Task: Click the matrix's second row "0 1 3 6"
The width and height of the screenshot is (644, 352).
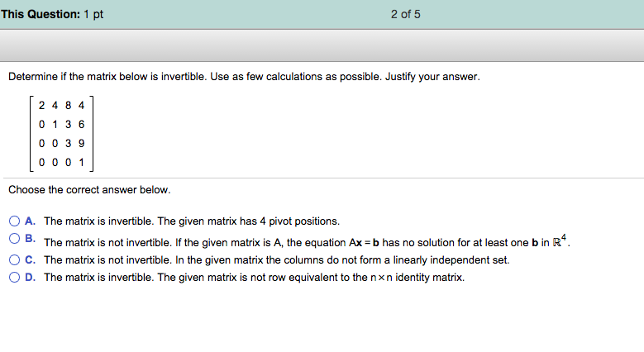Action: (x=62, y=125)
